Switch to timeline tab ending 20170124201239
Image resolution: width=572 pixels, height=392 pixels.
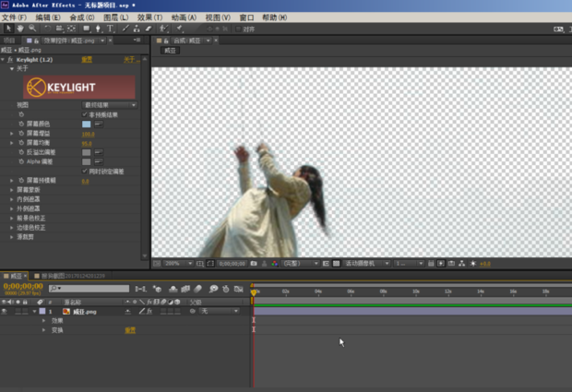click(x=73, y=276)
